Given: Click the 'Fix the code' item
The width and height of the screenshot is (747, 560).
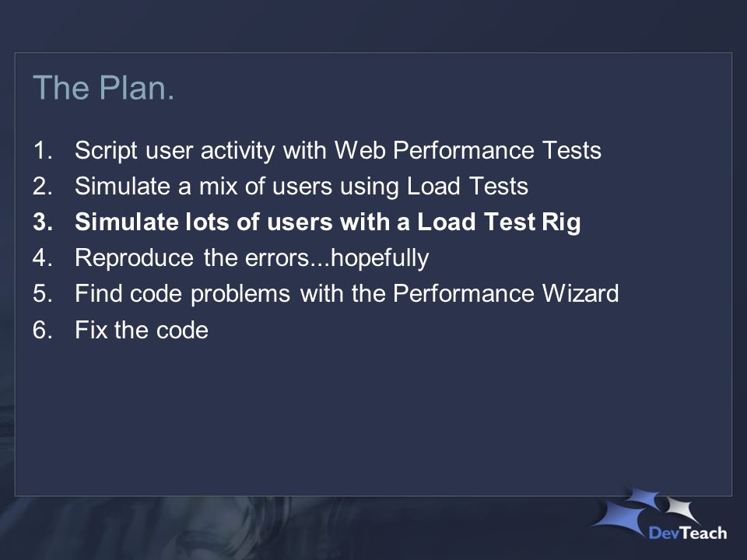Looking at the screenshot, I should pyautogui.click(x=142, y=330).
